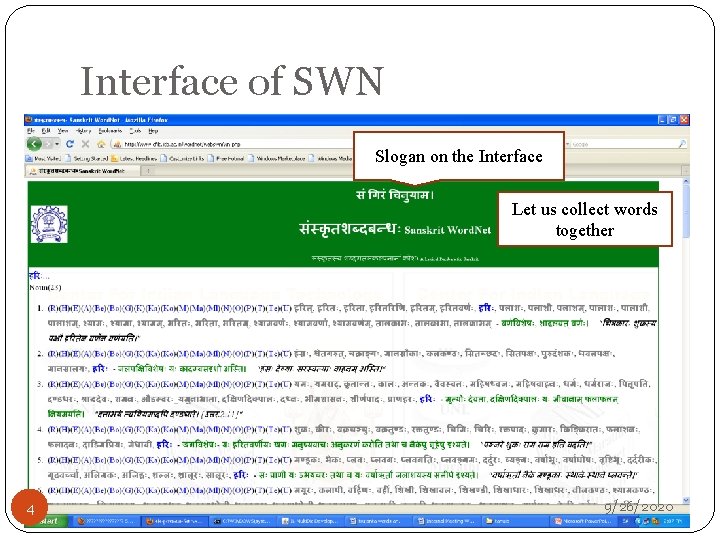
Task: Click the site icon in the address bar
Action: pyautogui.click(x=117, y=144)
